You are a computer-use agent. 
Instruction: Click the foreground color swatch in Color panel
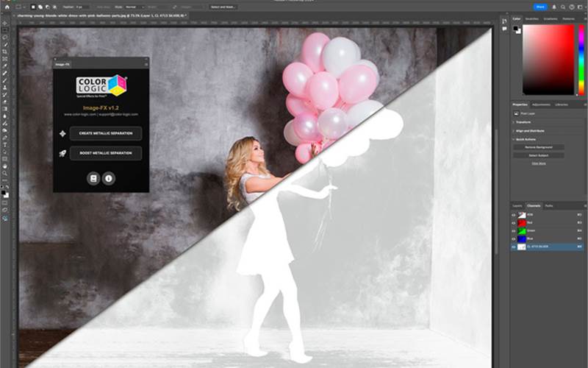[516, 28]
